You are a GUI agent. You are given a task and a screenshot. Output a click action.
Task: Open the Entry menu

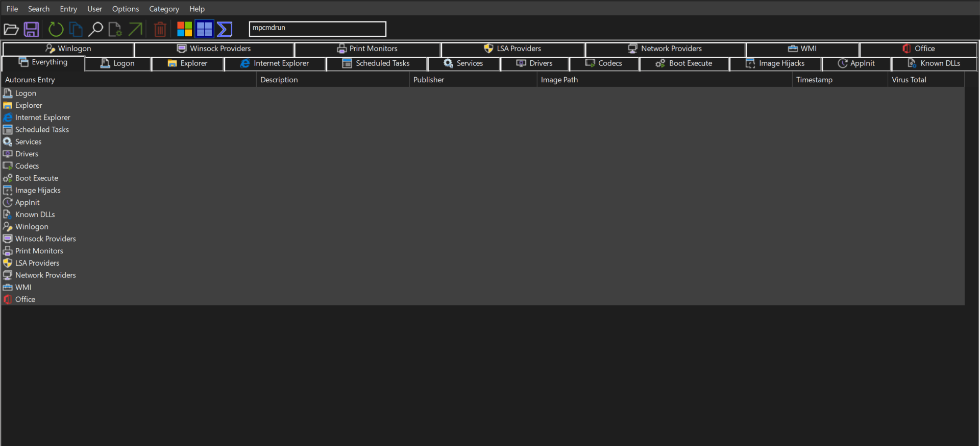point(68,9)
